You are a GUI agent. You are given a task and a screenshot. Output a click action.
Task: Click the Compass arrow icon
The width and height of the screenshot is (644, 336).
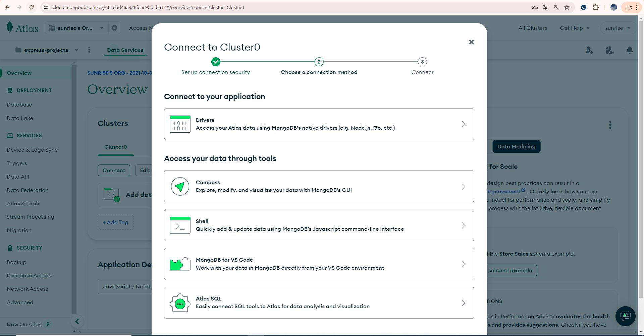[x=180, y=186]
